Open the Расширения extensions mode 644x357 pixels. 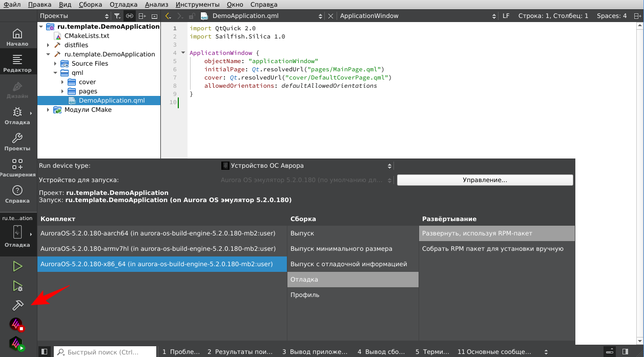(x=17, y=168)
